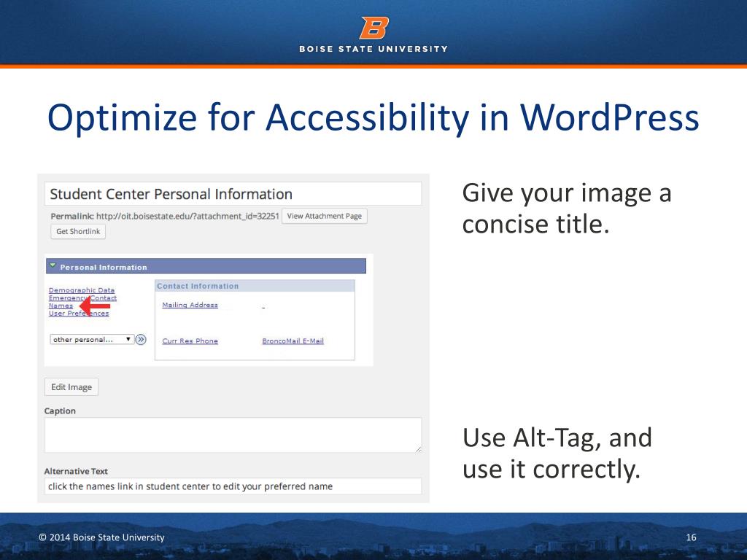The width and height of the screenshot is (747, 560).
Task: Click the Alternative Text input field
Action: [x=233, y=486]
